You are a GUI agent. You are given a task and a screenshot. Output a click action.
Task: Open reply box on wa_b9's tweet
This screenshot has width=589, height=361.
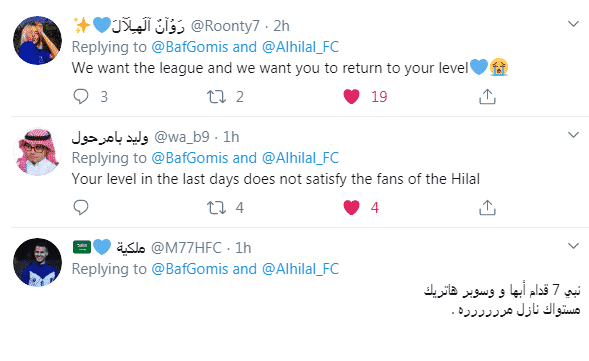pyautogui.click(x=81, y=207)
